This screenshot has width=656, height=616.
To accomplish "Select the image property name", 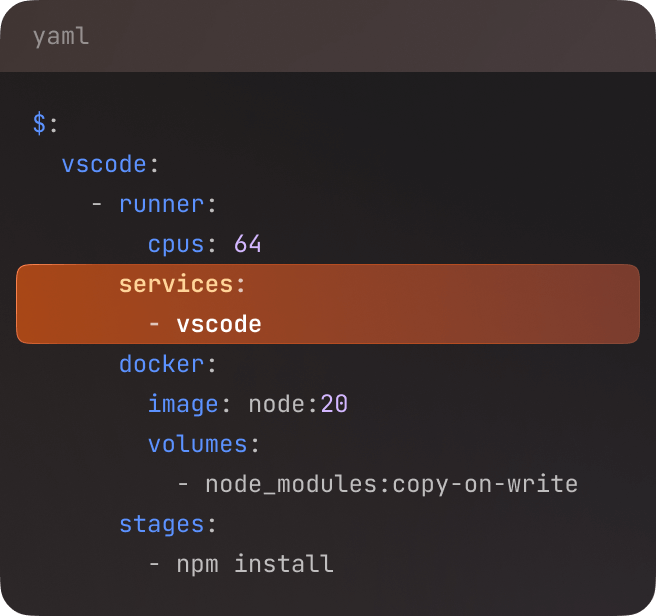I will (x=183, y=404).
